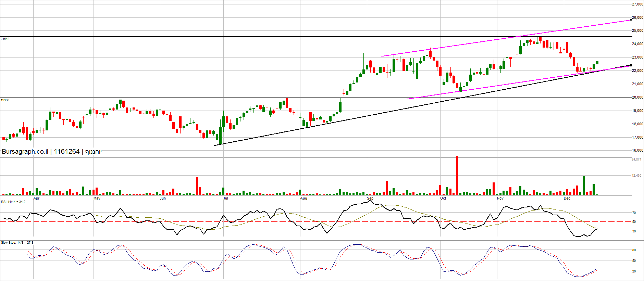This screenshot has width=644, height=281.
Task: Click the Jul label on the time axis
Action: 226,199
